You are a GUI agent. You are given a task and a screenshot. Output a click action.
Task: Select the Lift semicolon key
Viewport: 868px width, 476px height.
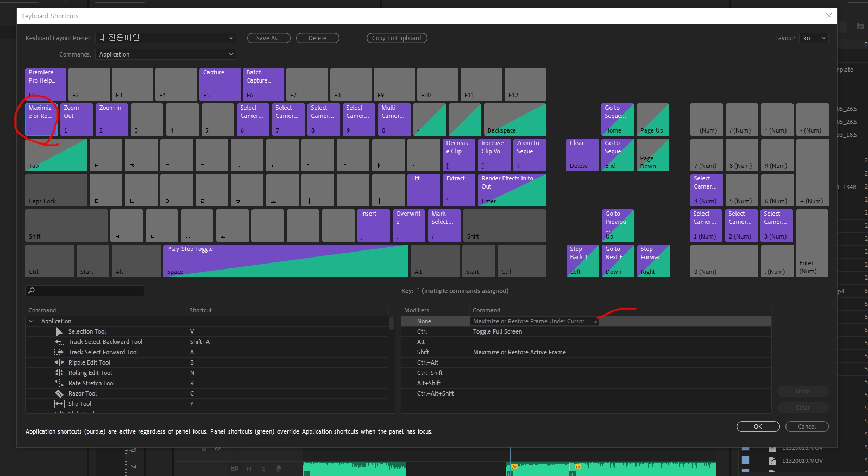[x=424, y=190]
